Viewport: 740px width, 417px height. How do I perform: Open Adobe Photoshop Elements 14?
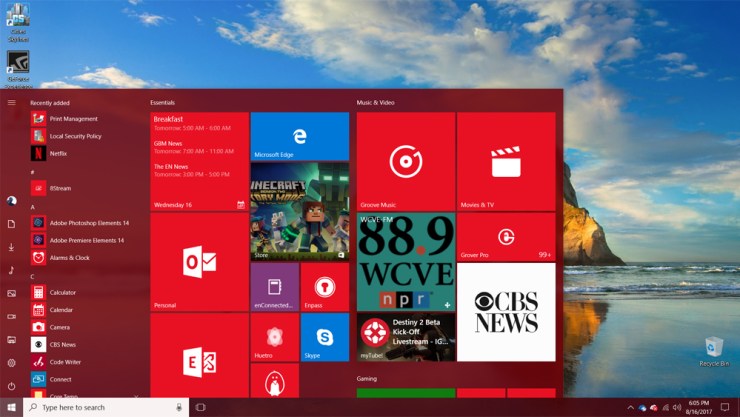pos(88,223)
